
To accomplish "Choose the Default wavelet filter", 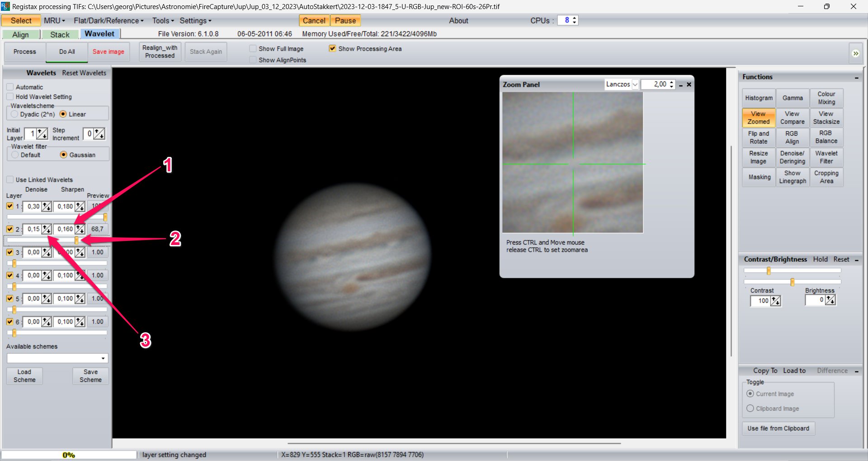I will [x=15, y=155].
